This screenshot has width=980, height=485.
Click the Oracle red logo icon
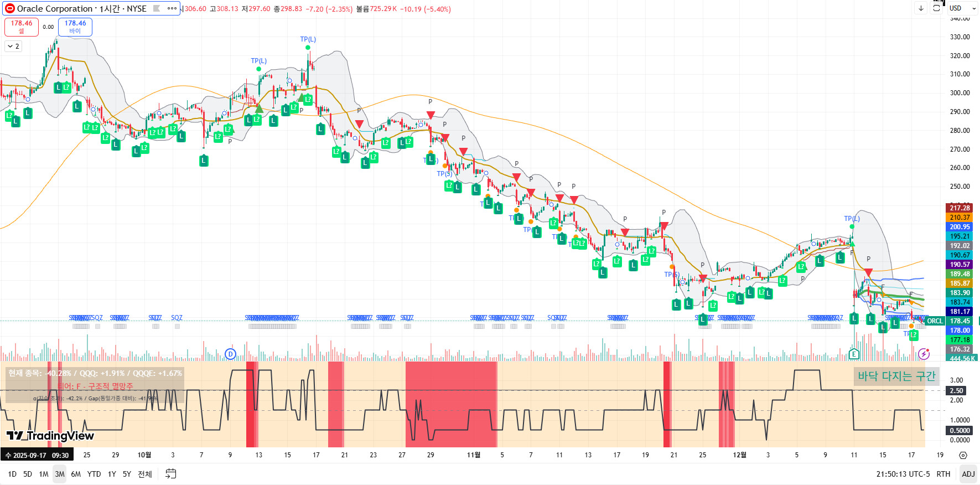10,9
